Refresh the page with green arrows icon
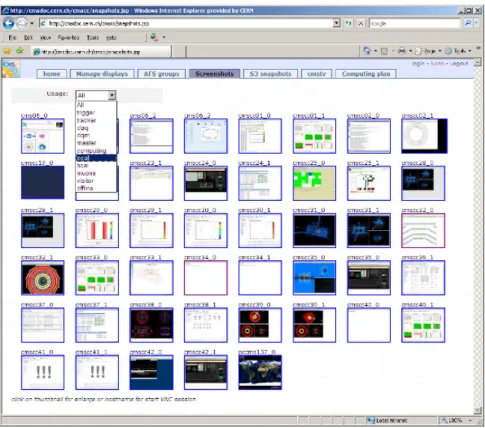The height and width of the screenshot is (428, 485). (348, 23)
